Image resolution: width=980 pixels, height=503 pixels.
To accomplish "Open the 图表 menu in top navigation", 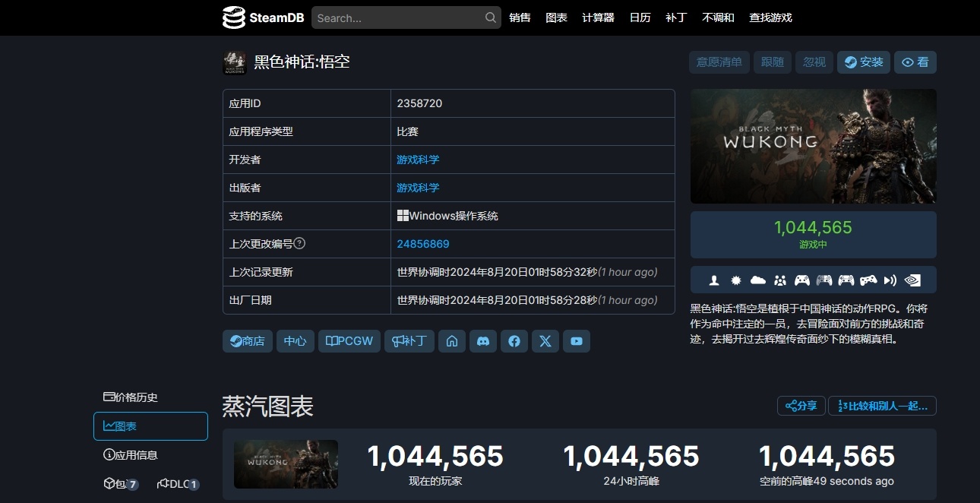I will [556, 17].
